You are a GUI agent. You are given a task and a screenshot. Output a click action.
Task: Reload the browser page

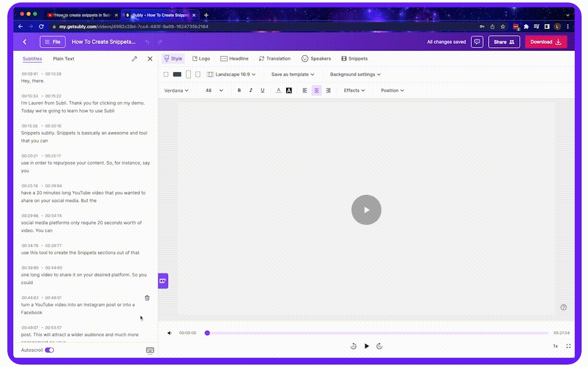pyautogui.click(x=41, y=26)
